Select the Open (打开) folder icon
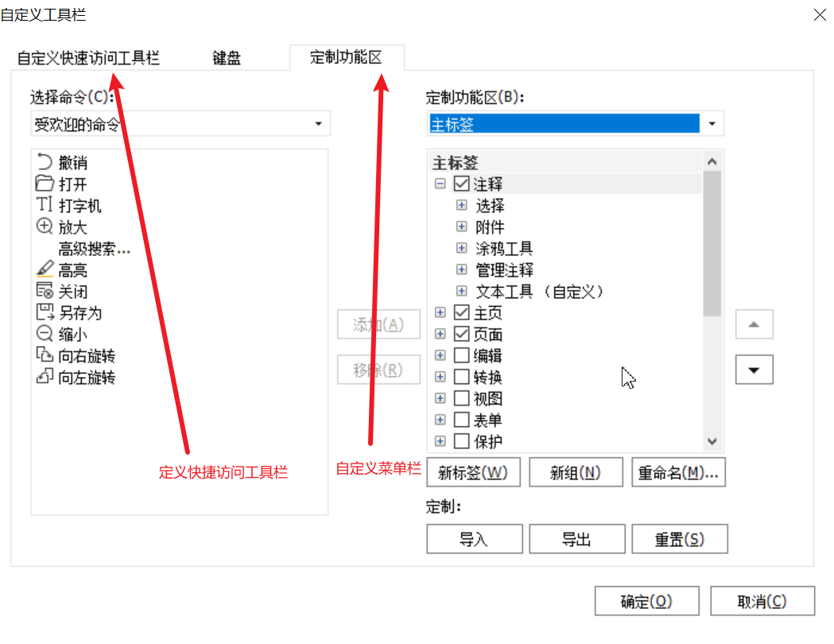The width and height of the screenshot is (834, 644). (x=45, y=184)
